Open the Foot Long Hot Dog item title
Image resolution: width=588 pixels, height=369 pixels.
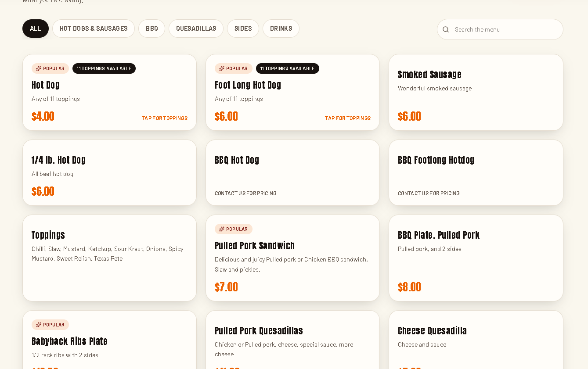(x=248, y=85)
